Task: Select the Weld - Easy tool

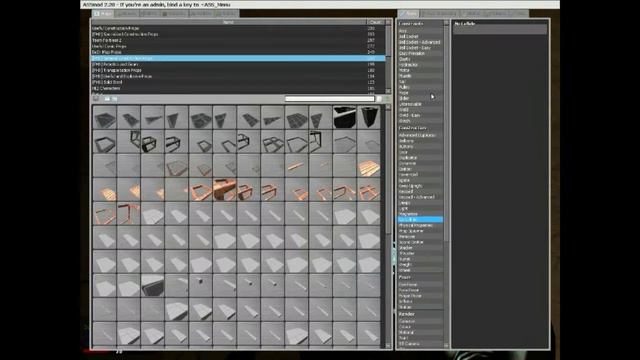Action: click(x=420, y=116)
